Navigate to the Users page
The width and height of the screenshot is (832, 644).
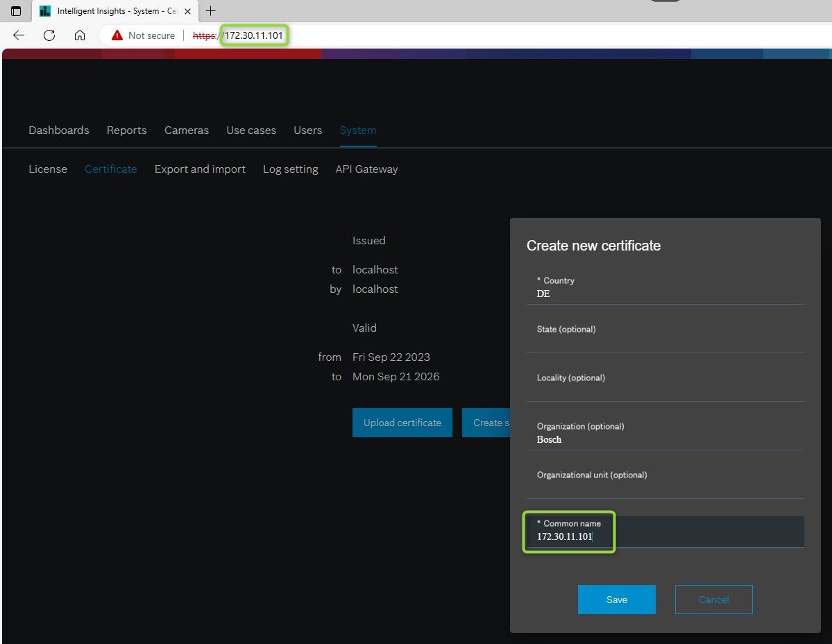pos(307,130)
